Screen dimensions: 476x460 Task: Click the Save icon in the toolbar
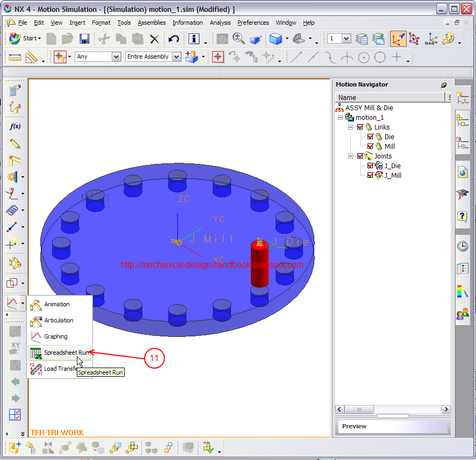[84, 39]
